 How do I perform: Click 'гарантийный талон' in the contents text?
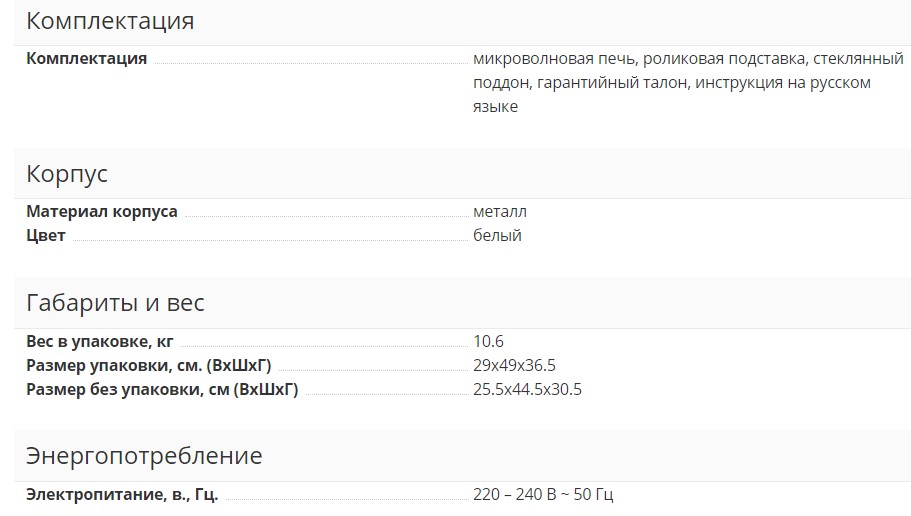[x=612, y=83]
